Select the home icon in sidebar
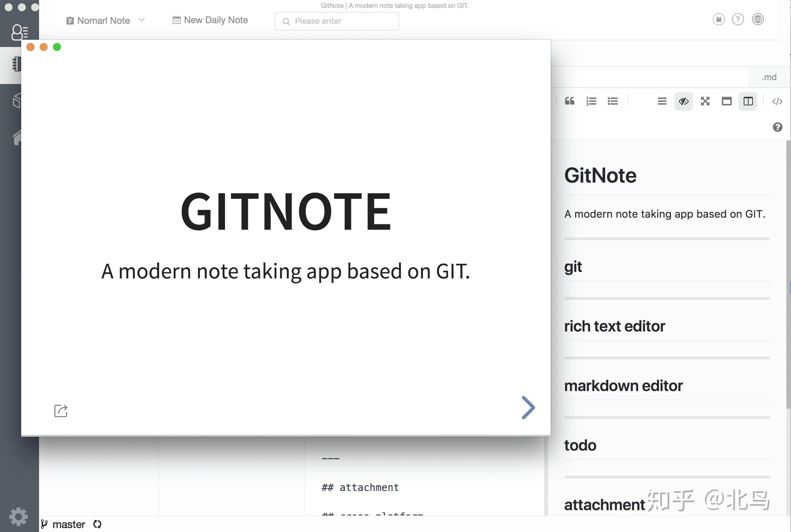 pyautogui.click(x=17, y=136)
